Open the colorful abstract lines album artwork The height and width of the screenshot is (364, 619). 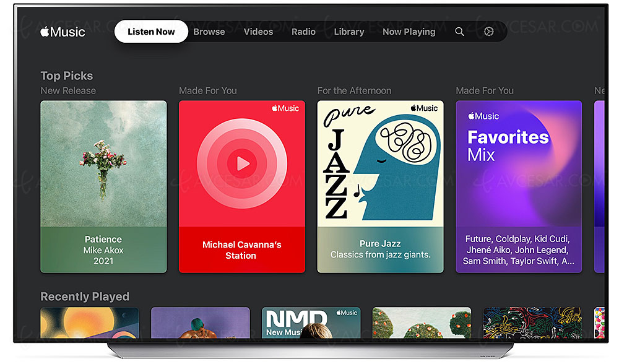click(532, 323)
